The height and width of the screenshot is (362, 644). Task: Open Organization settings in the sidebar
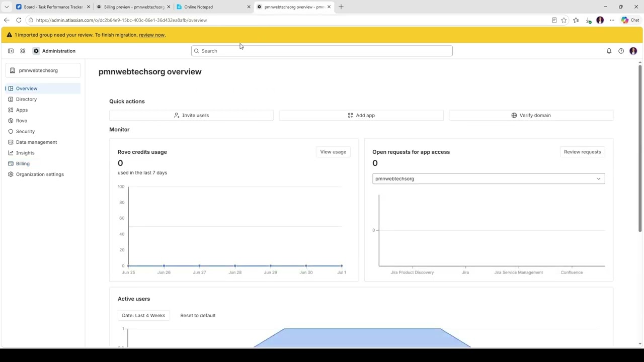tap(43, 174)
